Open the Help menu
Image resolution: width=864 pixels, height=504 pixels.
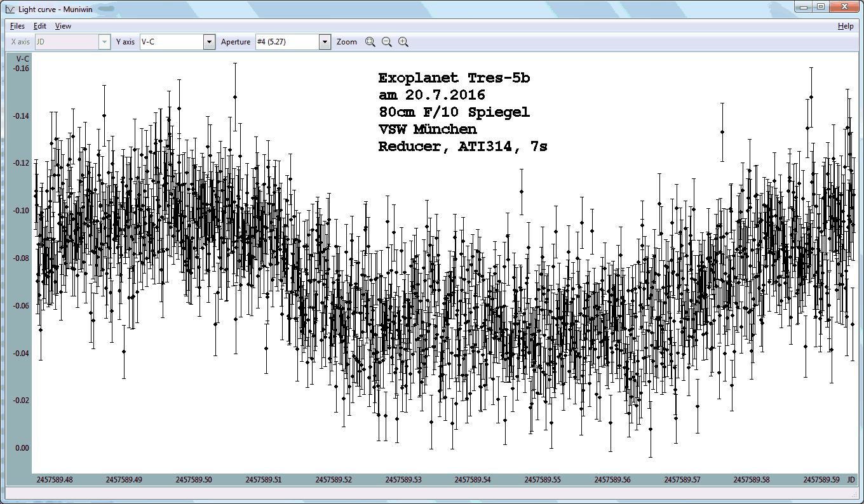point(846,26)
